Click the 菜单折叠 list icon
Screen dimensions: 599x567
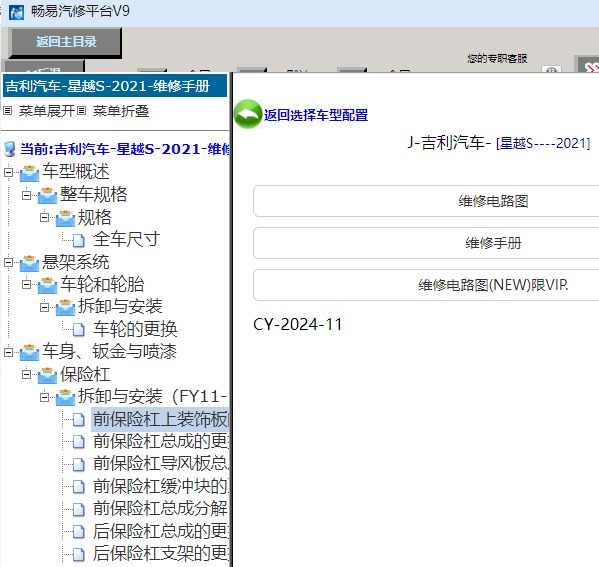[x=81, y=111]
